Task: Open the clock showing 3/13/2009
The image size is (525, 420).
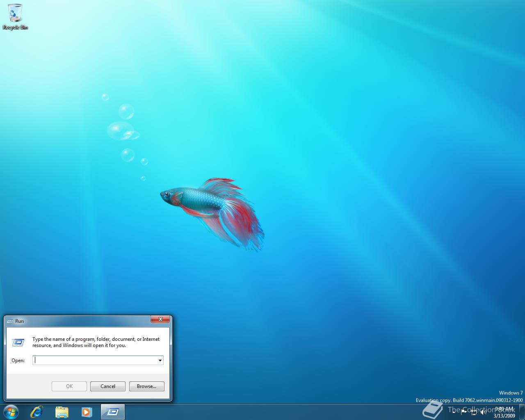Action: 504,412
